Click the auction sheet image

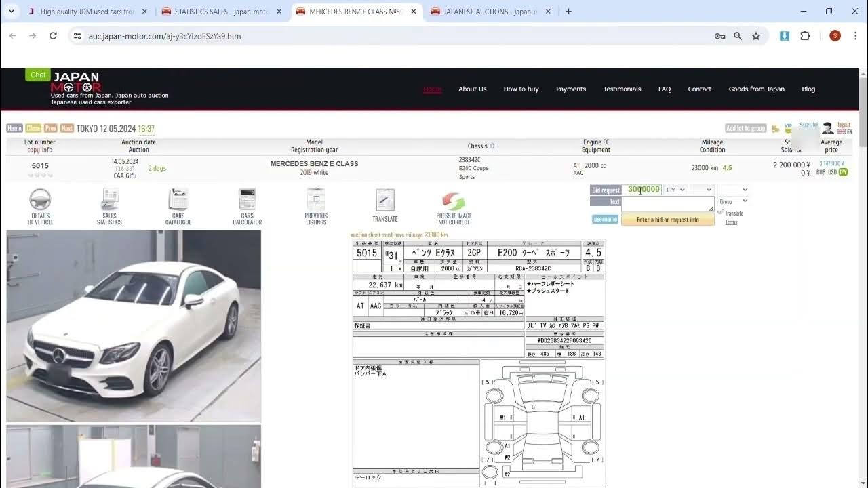coord(478,363)
